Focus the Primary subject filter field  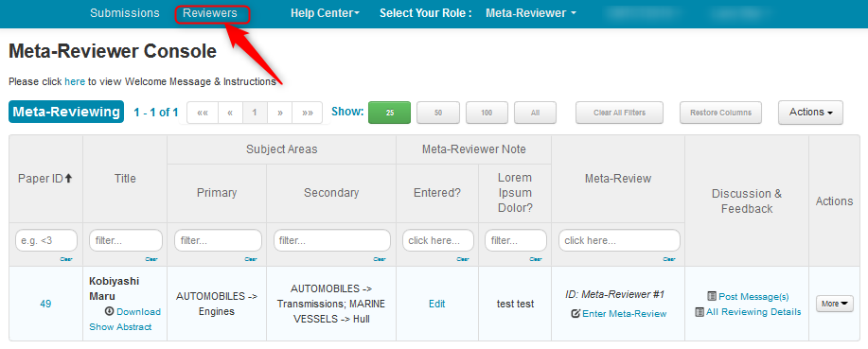218,240
